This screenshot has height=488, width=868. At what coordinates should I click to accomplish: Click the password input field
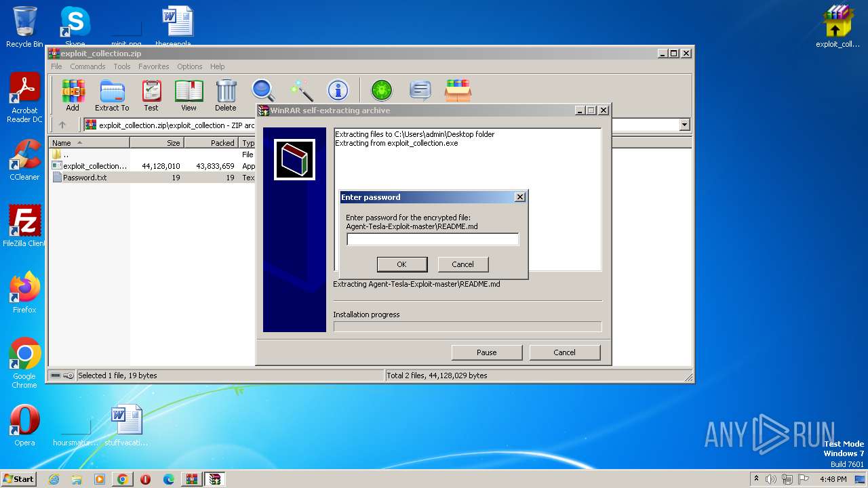coord(433,239)
